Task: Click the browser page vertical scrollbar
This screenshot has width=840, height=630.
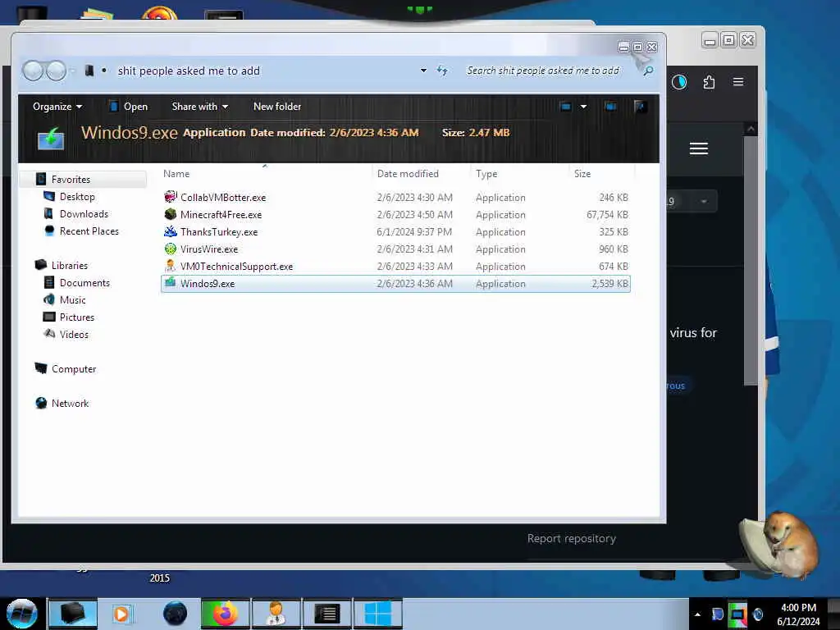Action: (751, 260)
